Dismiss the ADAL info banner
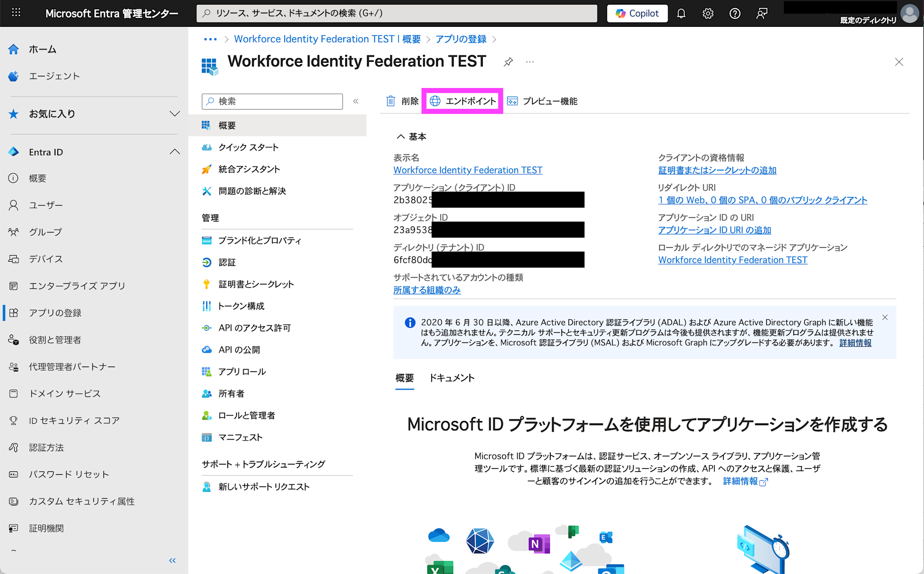The image size is (924, 574). point(885,317)
